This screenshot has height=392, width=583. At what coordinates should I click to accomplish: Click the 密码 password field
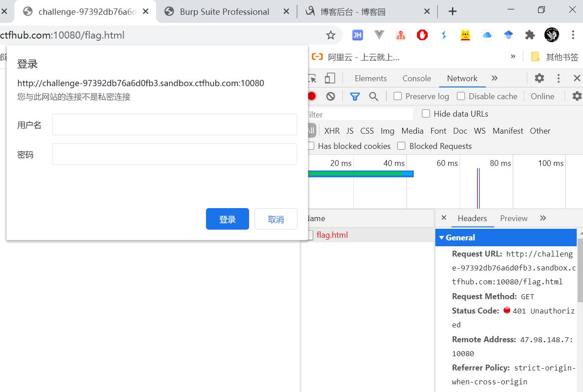[x=175, y=154]
